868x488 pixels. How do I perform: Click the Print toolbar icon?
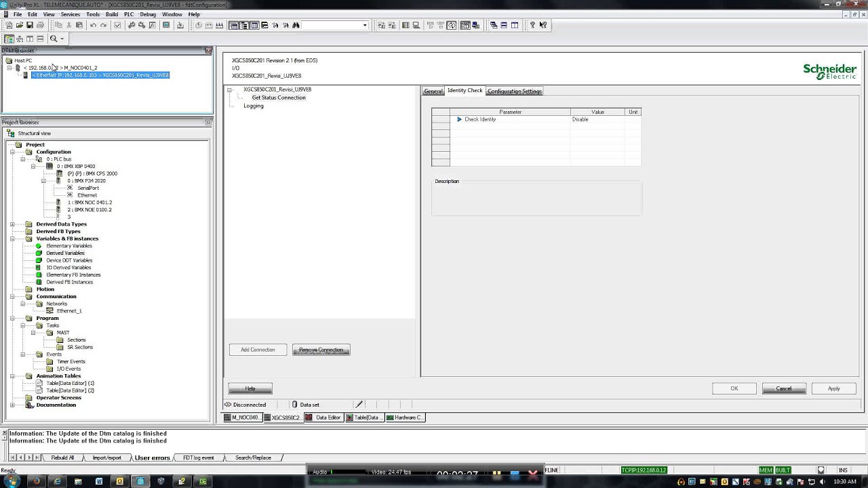click(x=40, y=25)
